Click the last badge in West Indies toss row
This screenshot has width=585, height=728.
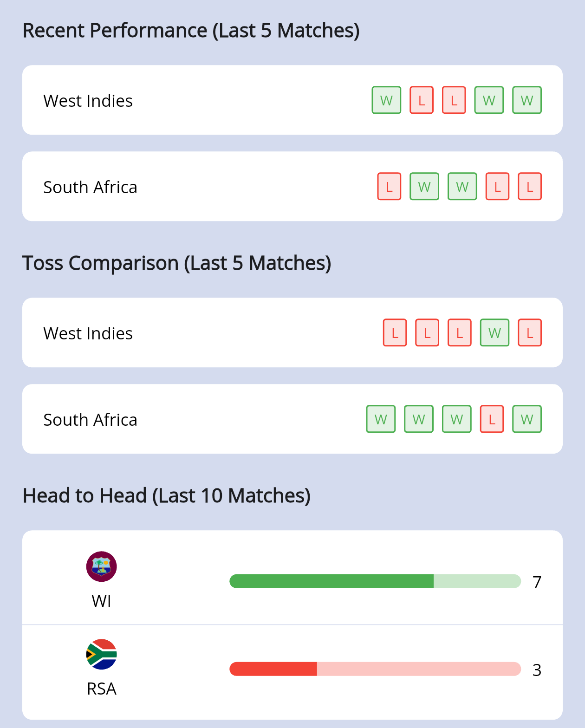[x=530, y=332]
